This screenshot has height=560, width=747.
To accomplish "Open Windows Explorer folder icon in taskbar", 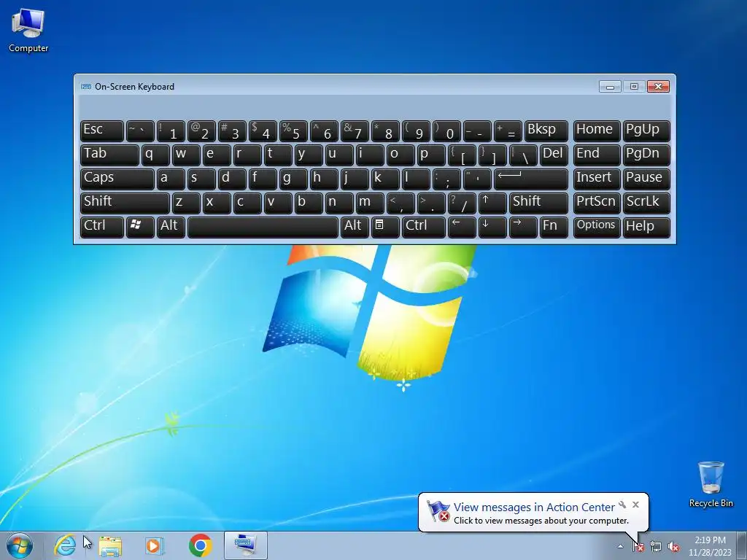I will point(109,545).
